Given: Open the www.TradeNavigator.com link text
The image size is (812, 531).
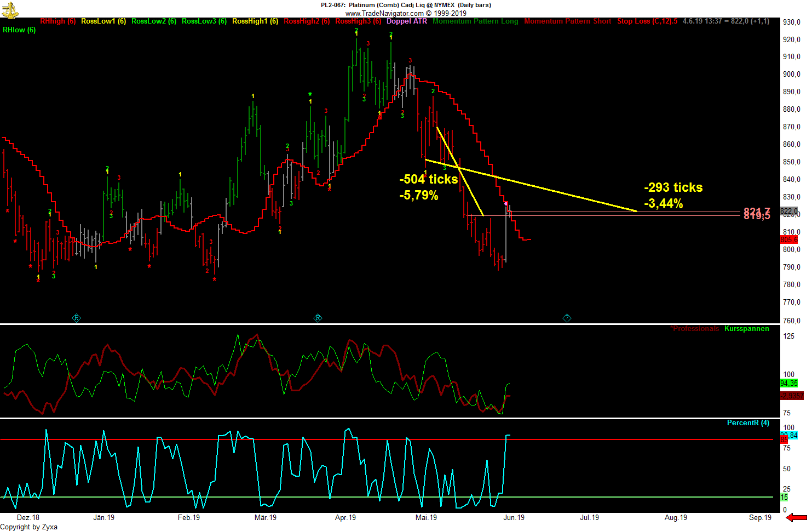Looking at the screenshot, I should pyautogui.click(x=384, y=13).
